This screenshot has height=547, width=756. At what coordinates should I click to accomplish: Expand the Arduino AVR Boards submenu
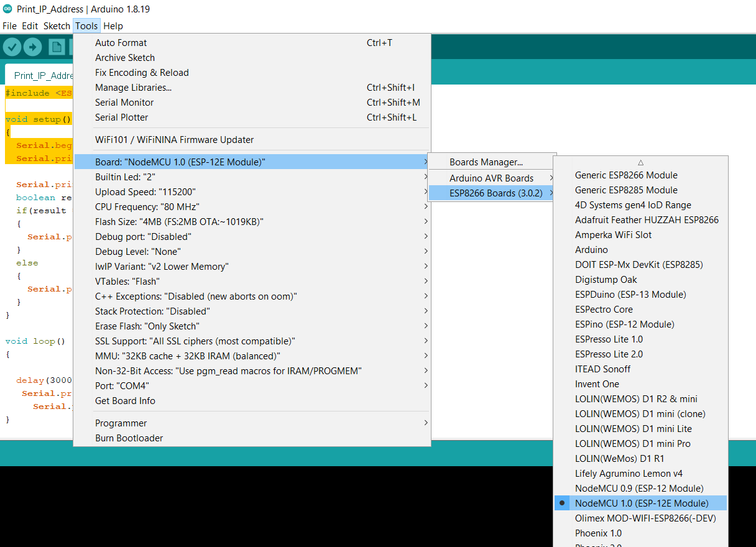[x=491, y=178]
